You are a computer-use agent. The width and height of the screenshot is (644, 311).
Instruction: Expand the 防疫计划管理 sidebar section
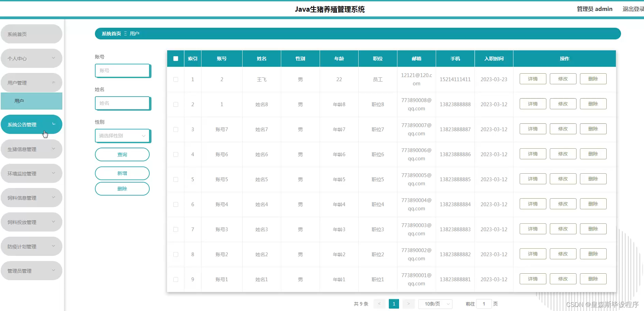[32, 246]
